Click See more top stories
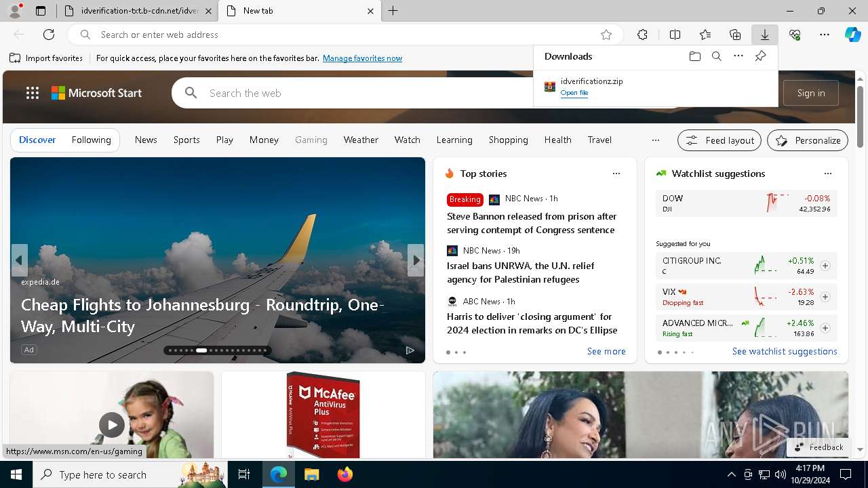This screenshot has height=488, width=868. pyautogui.click(x=606, y=351)
